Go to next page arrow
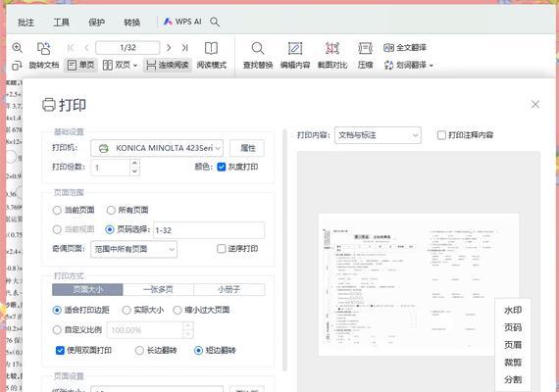559x392 pixels. [169, 47]
